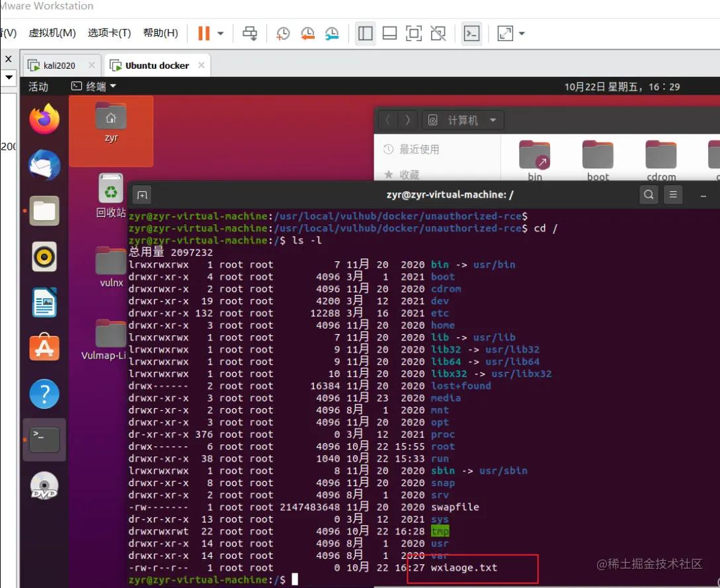Open the 终端 application menu in the top bar
Viewport: 720px width, 588px height.
coord(94,87)
